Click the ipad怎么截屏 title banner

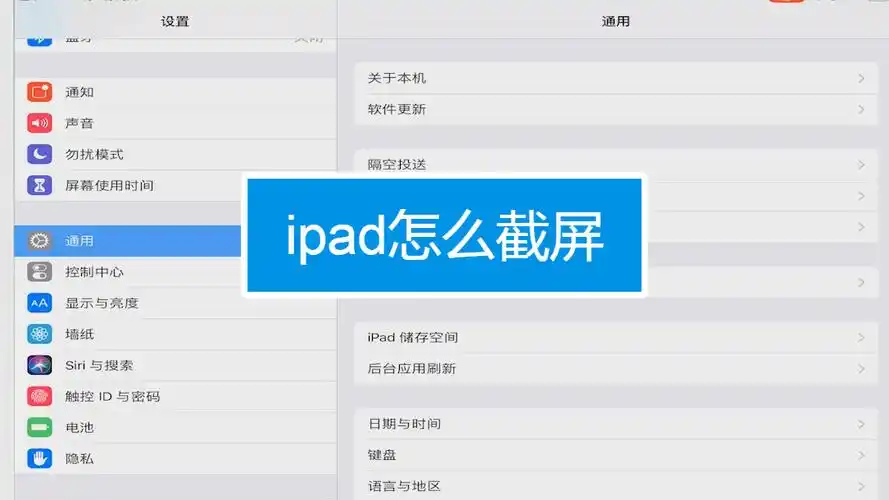(444, 235)
